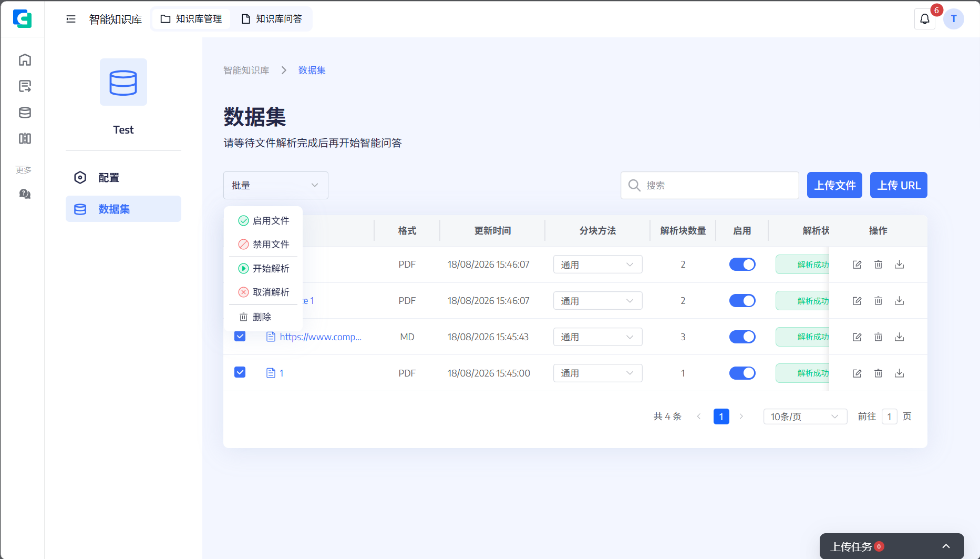This screenshot has width=980, height=559.
Task: Open chunk method dropdown for MD file
Action: click(597, 337)
